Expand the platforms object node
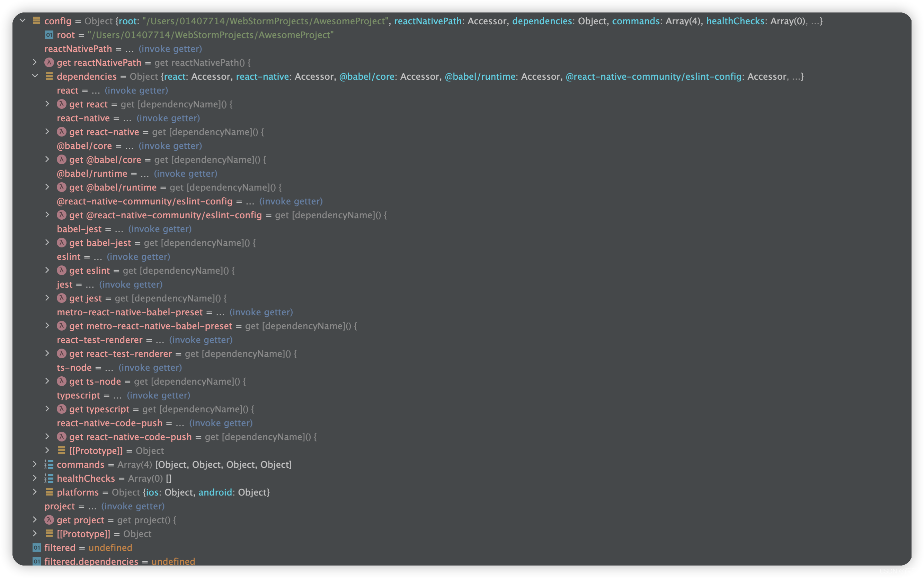Image resolution: width=924 pixels, height=578 pixels. pyautogui.click(x=35, y=492)
